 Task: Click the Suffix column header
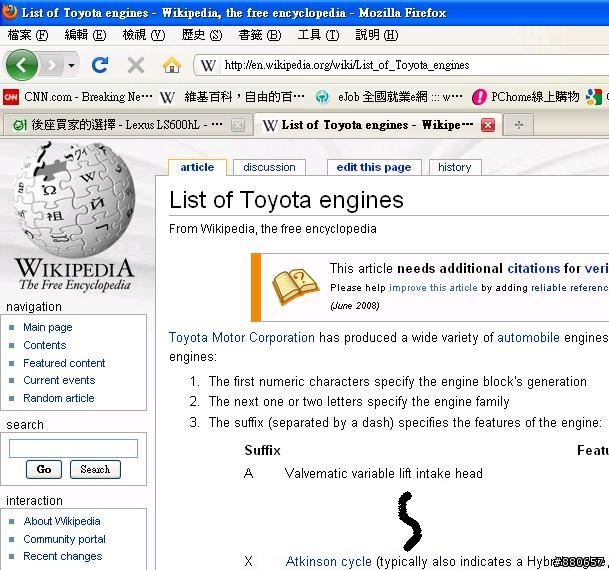(263, 450)
